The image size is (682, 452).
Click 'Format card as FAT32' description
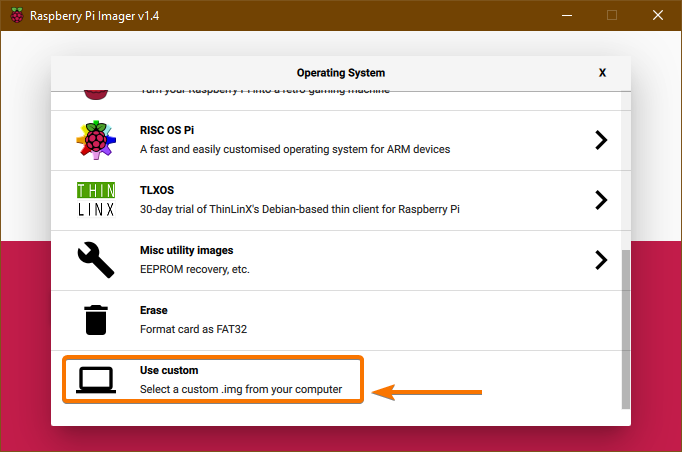pyautogui.click(x=194, y=329)
